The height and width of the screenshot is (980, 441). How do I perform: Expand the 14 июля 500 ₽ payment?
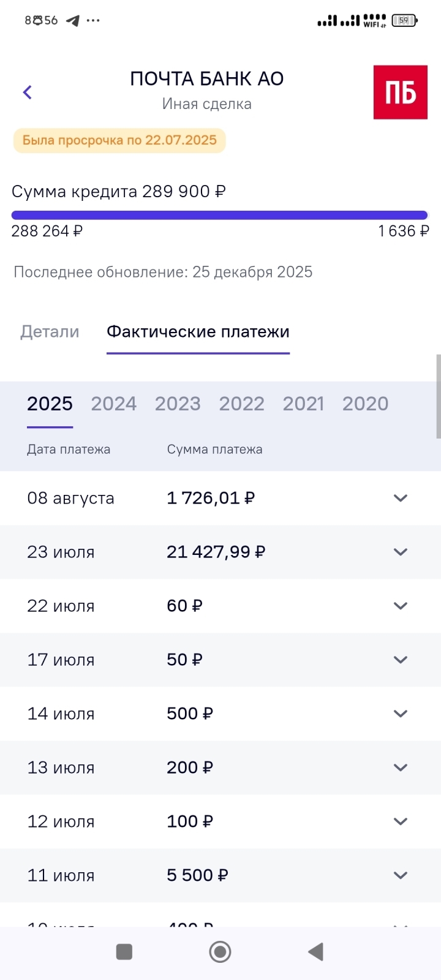(x=400, y=714)
